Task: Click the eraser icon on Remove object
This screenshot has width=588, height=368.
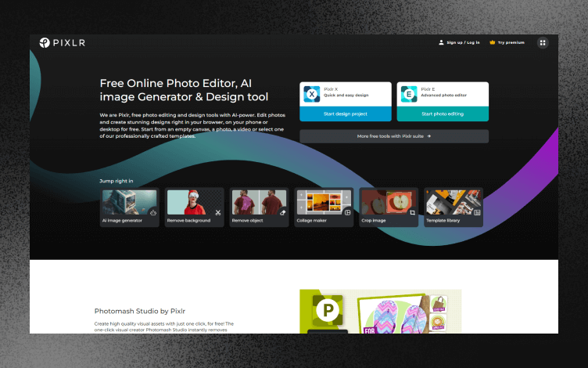Action: [x=283, y=212]
